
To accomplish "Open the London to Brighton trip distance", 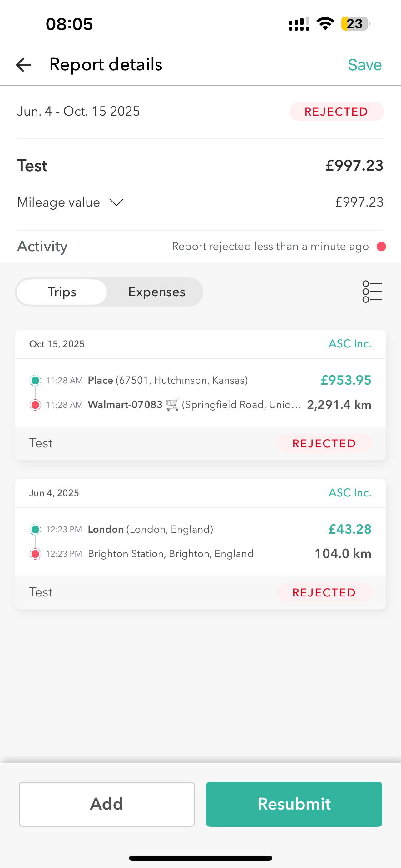I will click(343, 554).
